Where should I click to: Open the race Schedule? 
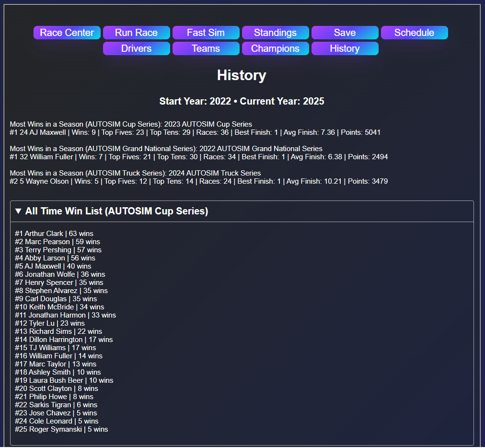tap(414, 32)
